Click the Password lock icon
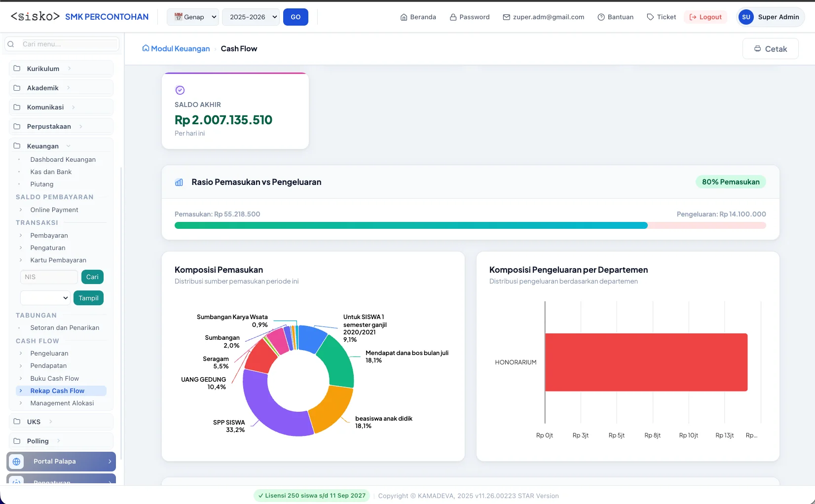The image size is (815, 504). (453, 17)
